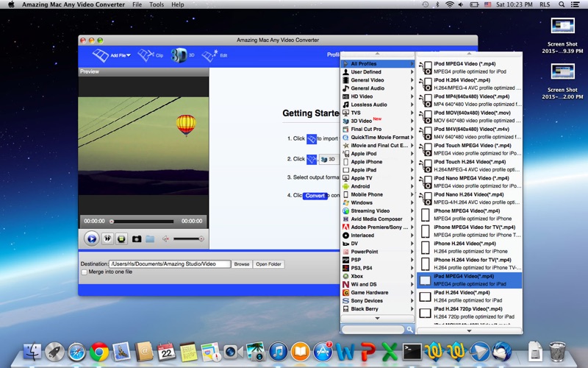
Task: Expand the General Video category
Action: (378, 80)
